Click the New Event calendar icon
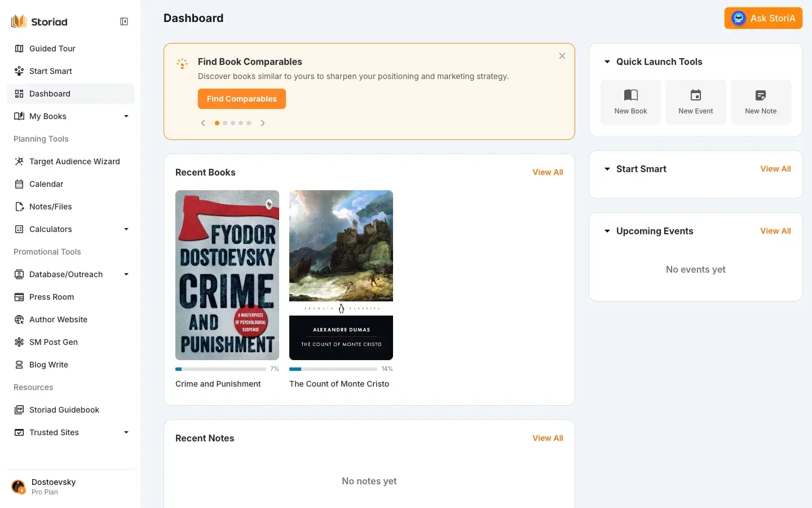The image size is (812, 508). click(x=696, y=95)
